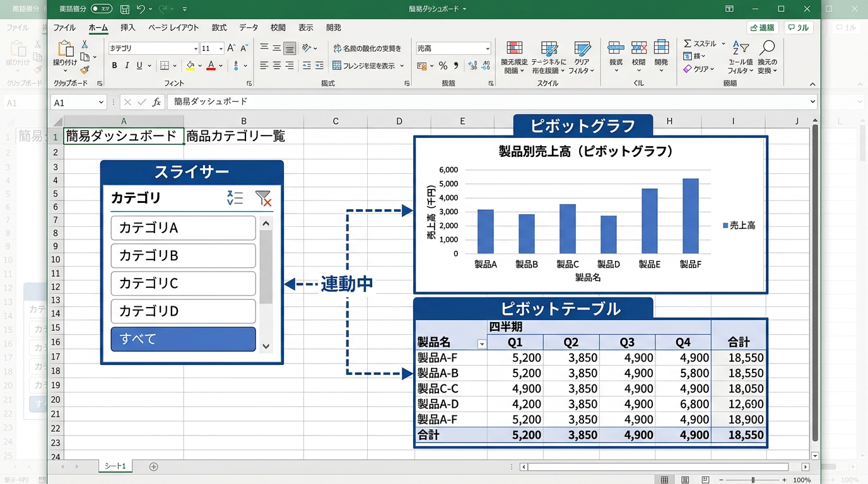Click the Bold formatting button
The height and width of the screenshot is (484, 868).
pos(114,66)
